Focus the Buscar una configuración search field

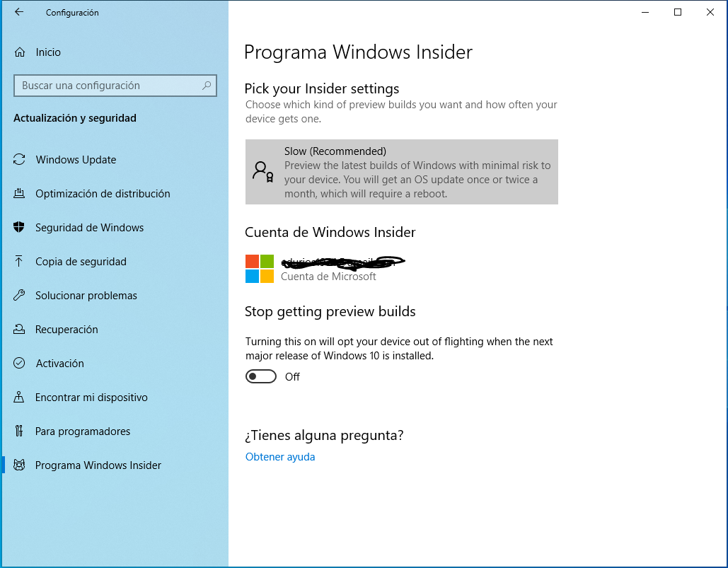pos(106,86)
